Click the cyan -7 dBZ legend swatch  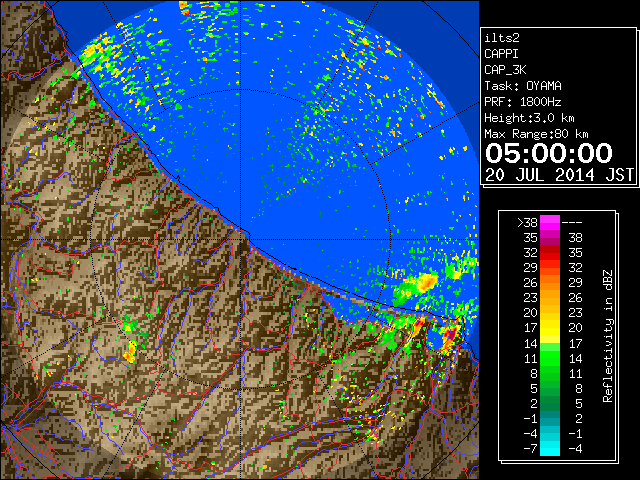(550, 449)
